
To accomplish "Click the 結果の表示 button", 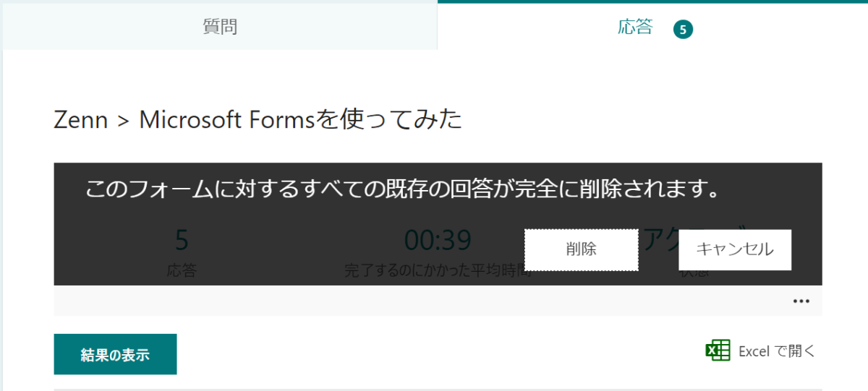I will [x=115, y=354].
